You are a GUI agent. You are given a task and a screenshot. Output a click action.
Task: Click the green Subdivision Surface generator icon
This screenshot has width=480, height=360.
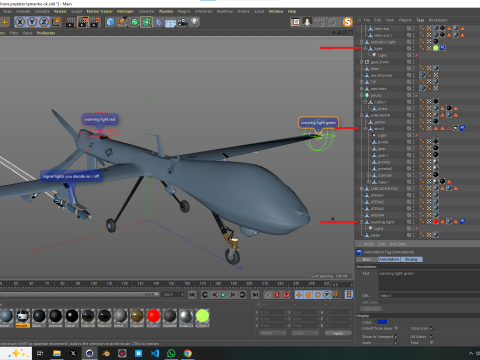tap(134, 22)
